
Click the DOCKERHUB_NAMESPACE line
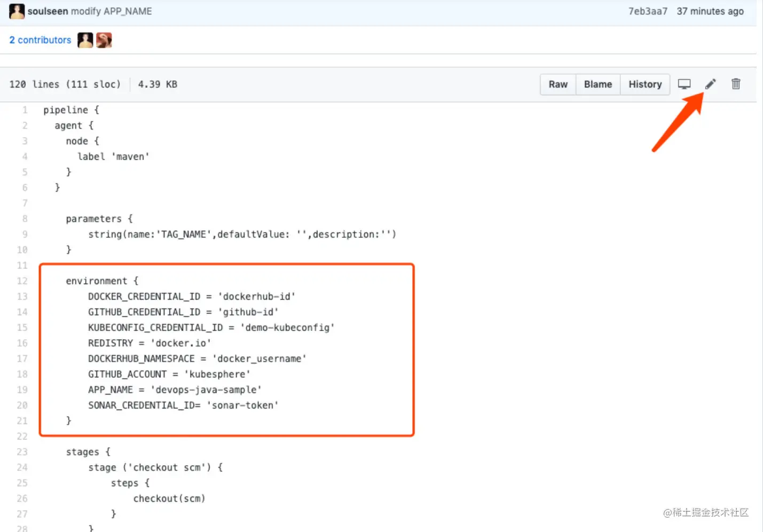[x=197, y=359]
